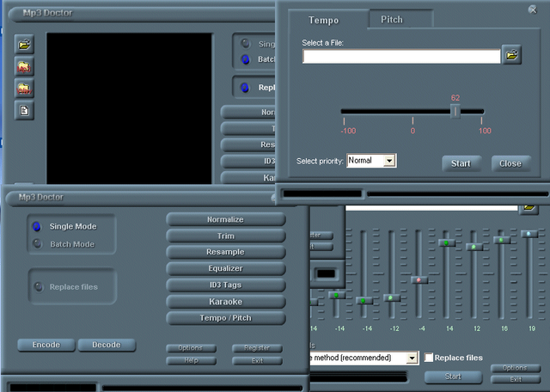Start tempo processing in Tempo dialog
The height and width of the screenshot is (392, 550).
point(461,163)
